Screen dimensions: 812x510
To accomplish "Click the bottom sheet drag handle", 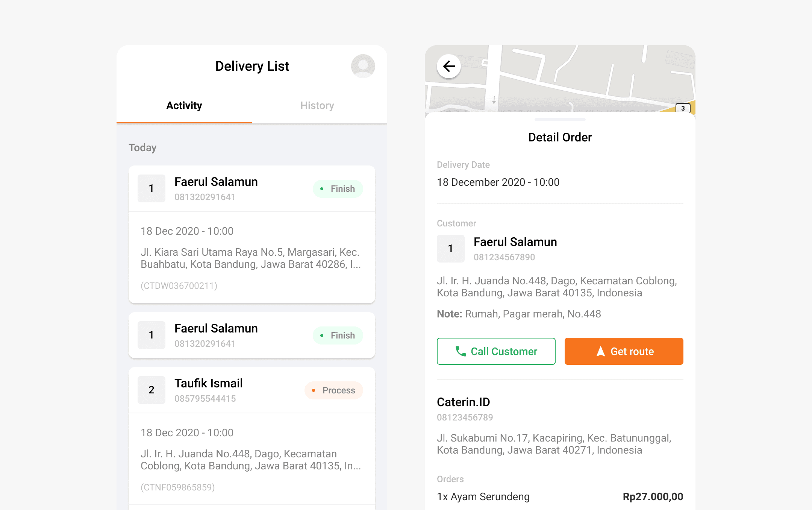I will coord(560,120).
